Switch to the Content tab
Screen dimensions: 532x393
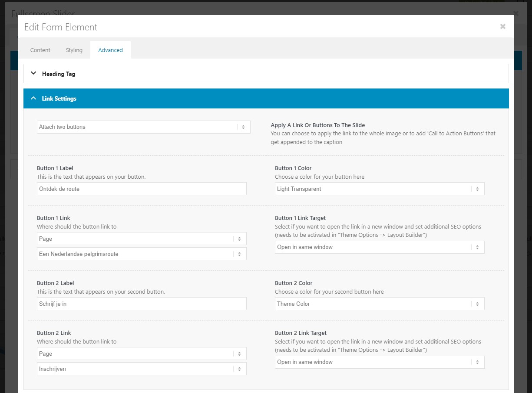[x=40, y=50]
